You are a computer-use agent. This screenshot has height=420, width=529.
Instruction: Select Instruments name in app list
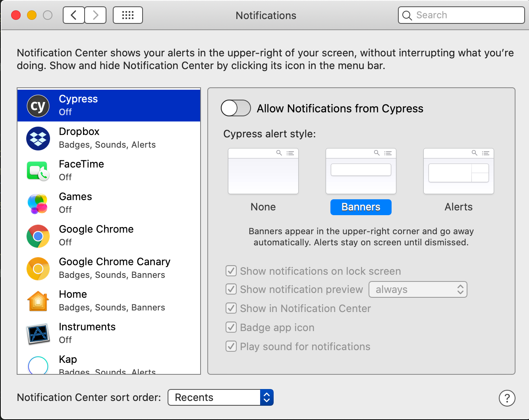pos(87,327)
